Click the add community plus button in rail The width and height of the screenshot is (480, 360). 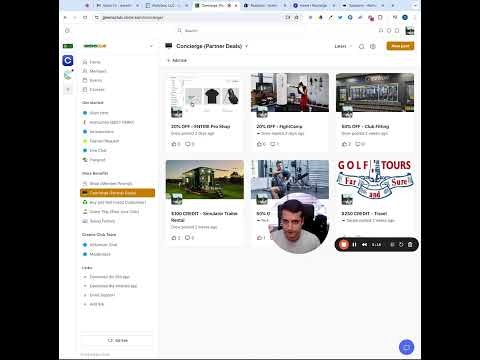[68, 89]
